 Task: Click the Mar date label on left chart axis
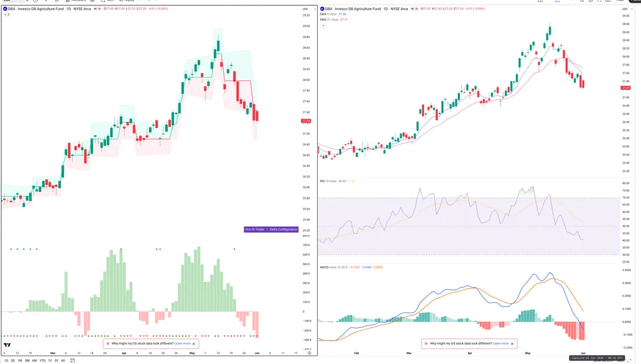click(52, 353)
